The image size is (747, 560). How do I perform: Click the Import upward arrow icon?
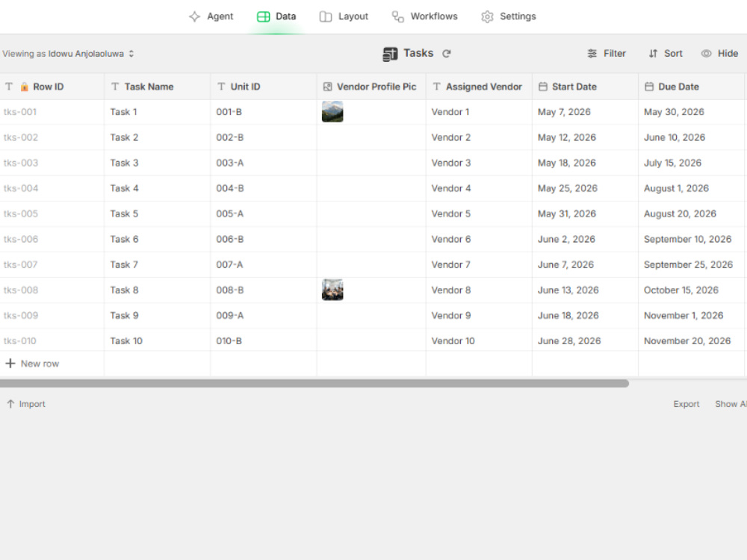(10, 404)
